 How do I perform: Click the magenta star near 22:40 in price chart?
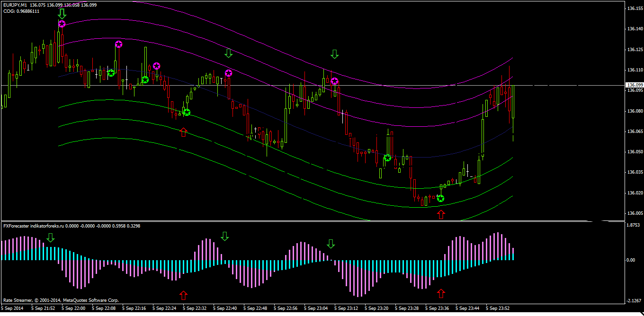coord(229,73)
